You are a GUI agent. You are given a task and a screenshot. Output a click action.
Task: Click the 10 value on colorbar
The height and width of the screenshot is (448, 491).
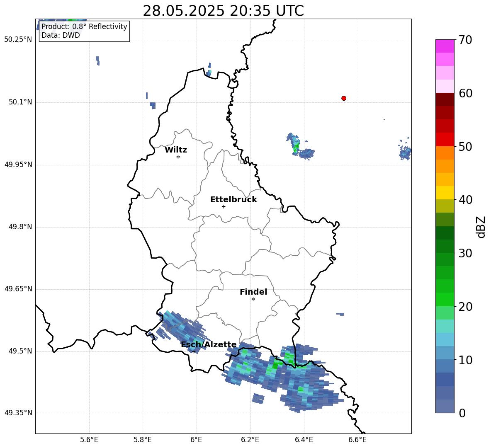[x=465, y=360]
